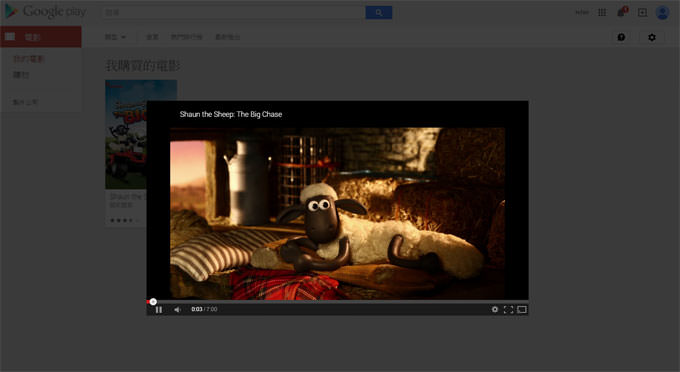Image resolution: width=680 pixels, height=372 pixels.
Task: Click the video frame showing Shaun
Action: [337, 213]
